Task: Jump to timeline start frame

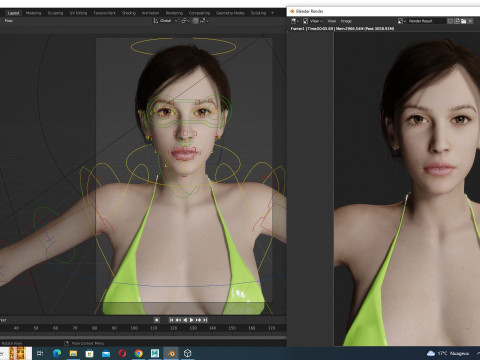Action: pyautogui.click(x=171, y=320)
